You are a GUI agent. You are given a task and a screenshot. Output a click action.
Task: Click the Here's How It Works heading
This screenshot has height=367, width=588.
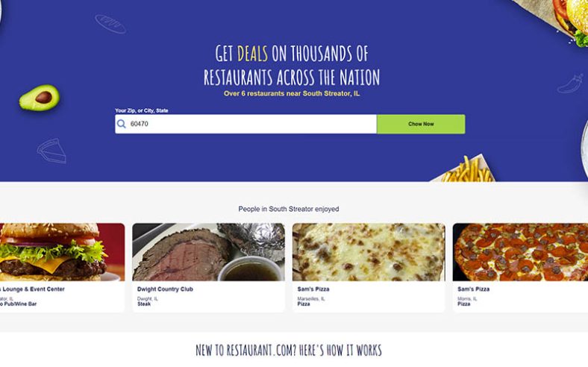click(288, 350)
